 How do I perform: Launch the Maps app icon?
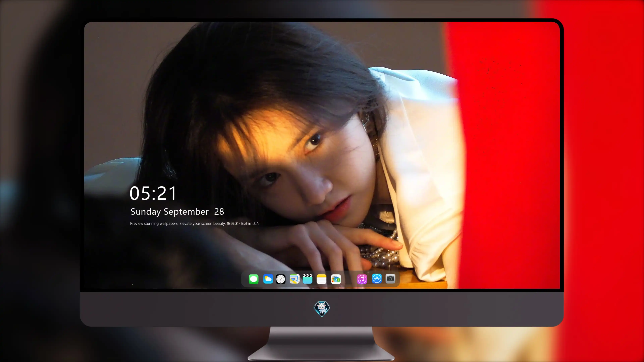[294, 279]
